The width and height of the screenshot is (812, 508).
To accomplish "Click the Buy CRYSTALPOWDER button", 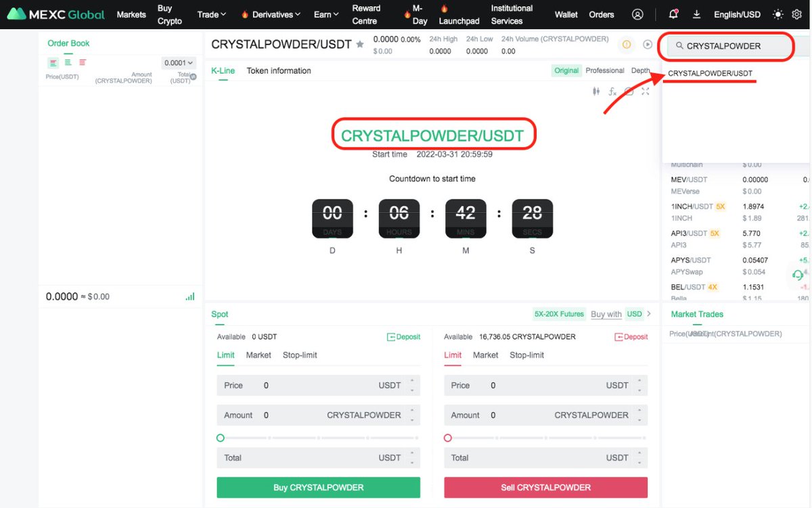I will click(319, 488).
